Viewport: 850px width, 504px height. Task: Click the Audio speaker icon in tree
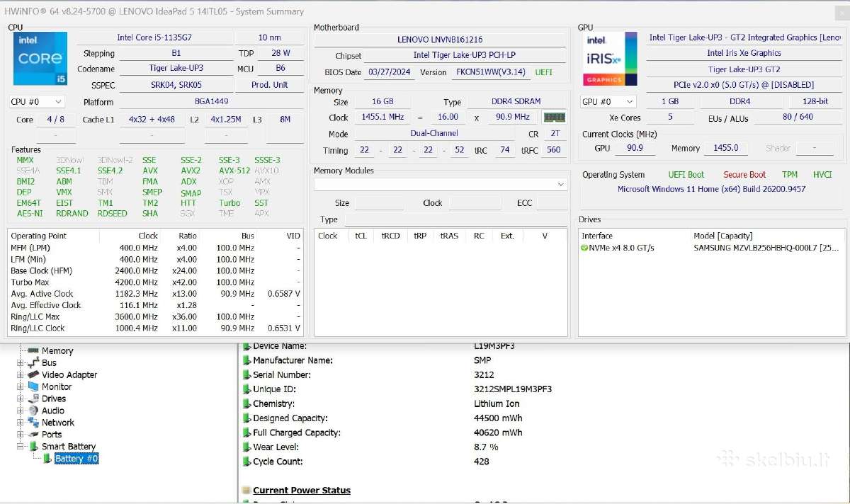(33, 411)
